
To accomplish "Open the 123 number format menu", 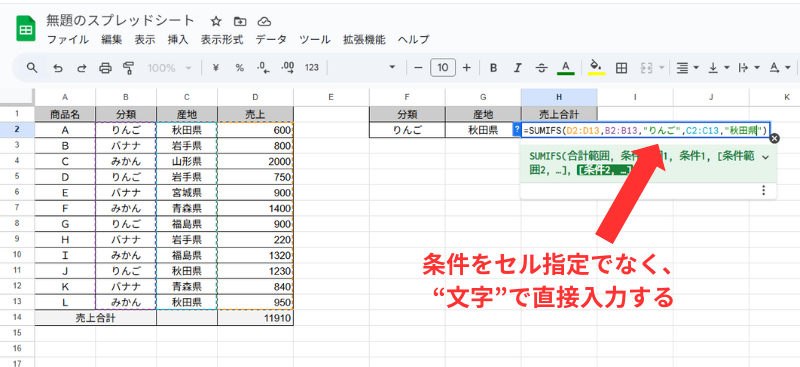I will click(x=312, y=67).
